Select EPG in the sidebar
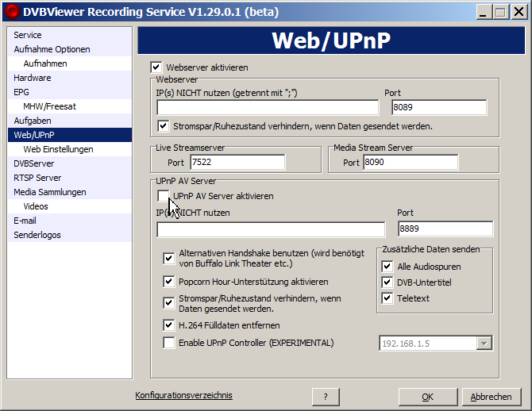Screen dimensions: 532x411 click(x=70, y=92)
